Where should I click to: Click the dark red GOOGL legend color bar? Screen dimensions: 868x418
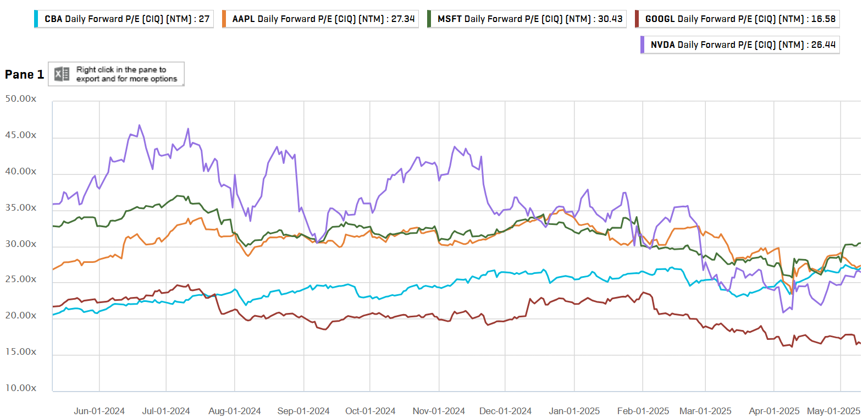tap(637, 19)
